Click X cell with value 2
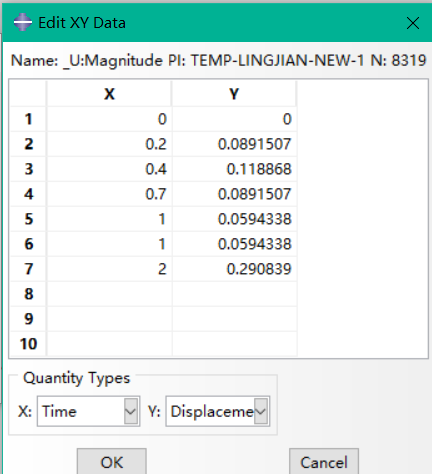The width and height of the screenshot is (432, 474). coord(109,269)
